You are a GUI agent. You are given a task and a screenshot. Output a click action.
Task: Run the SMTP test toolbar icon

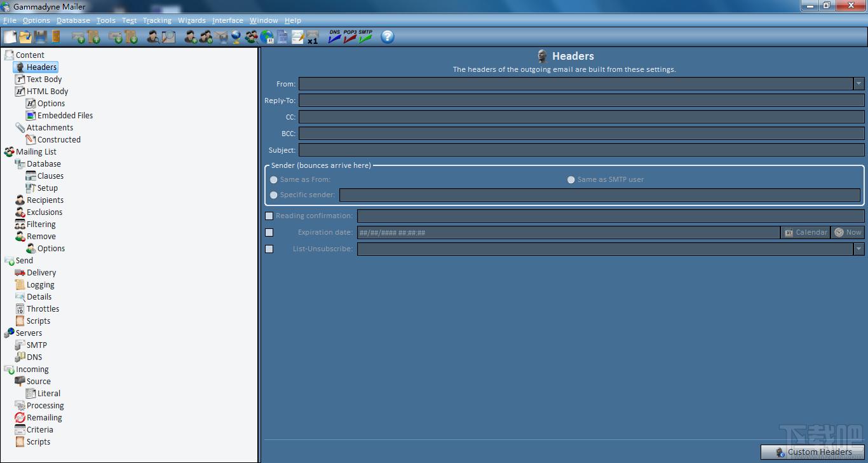pyautogui.click(x=365, y=37)
